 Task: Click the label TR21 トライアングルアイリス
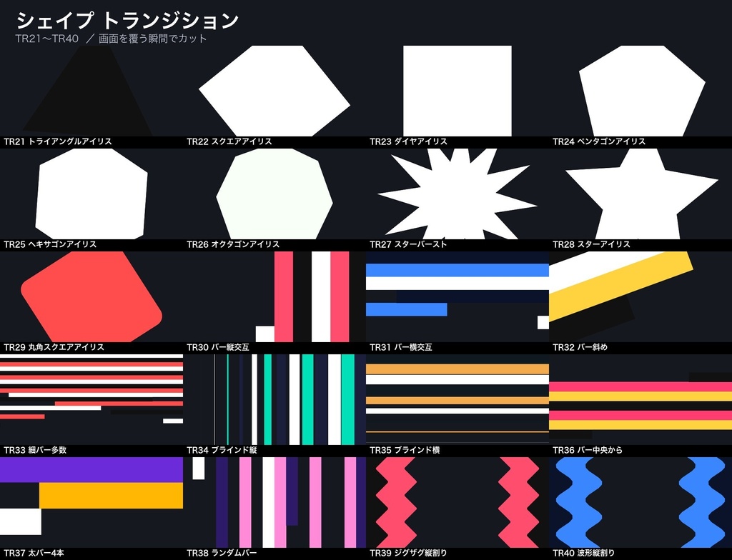(x=57, y=141)
